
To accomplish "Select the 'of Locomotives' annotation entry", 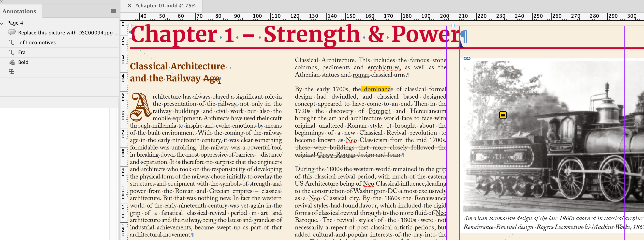I will point(38,43).
